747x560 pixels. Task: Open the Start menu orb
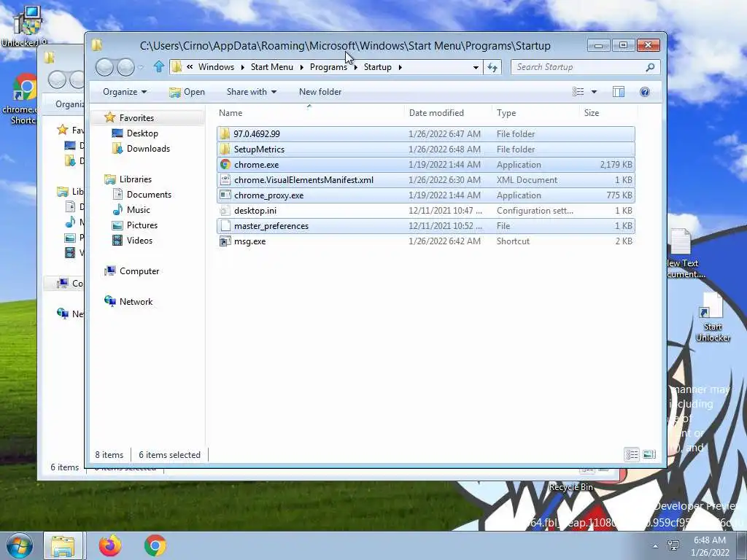click(19, 545)
